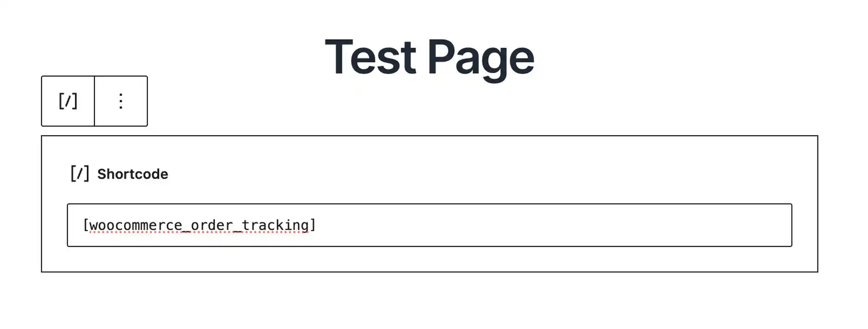Place cursor before the opening shortcode bracket
This screenshot has width=868, height=329.
[x=83, y=225]
